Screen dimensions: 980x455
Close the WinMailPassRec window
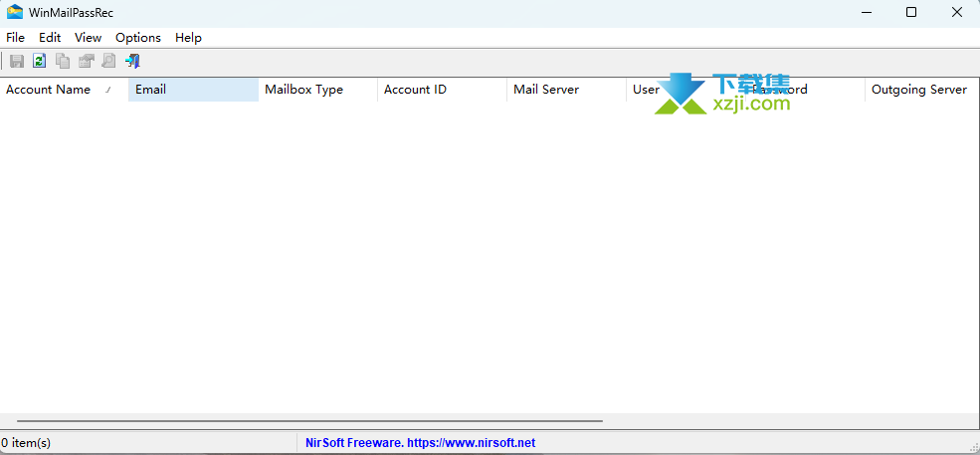tap(957, 12)
